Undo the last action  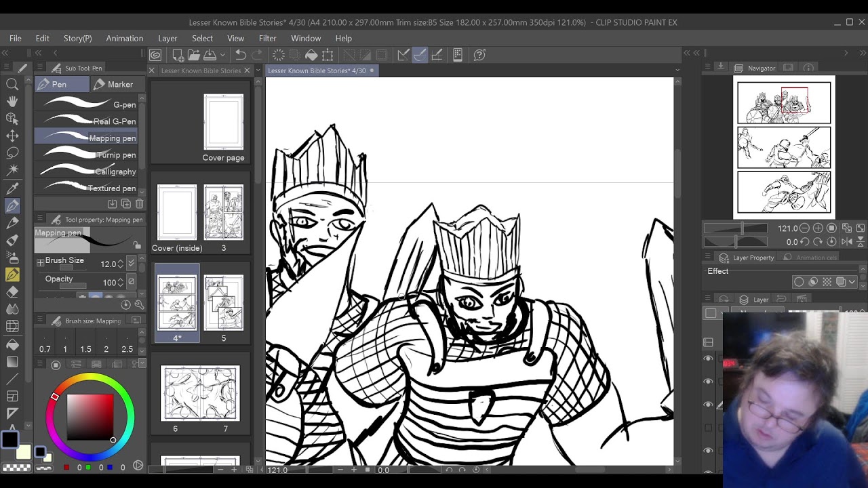[x=241, y=55]
